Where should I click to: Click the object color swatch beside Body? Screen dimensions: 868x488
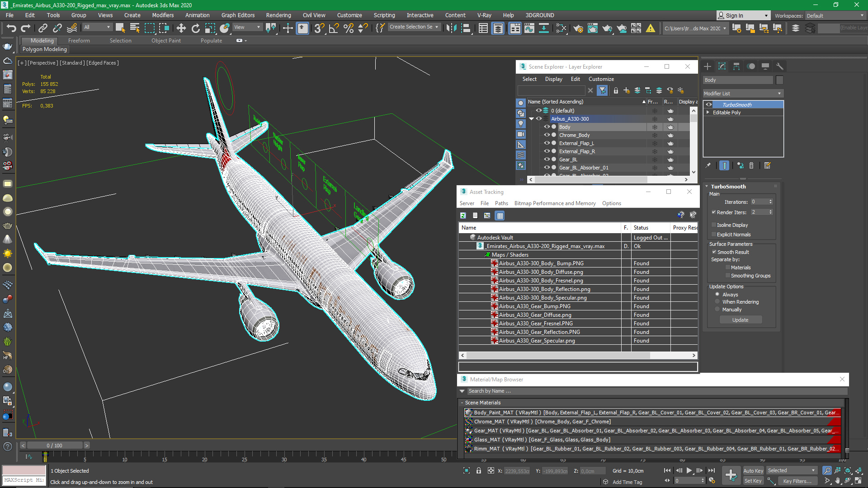click(779, 80)
